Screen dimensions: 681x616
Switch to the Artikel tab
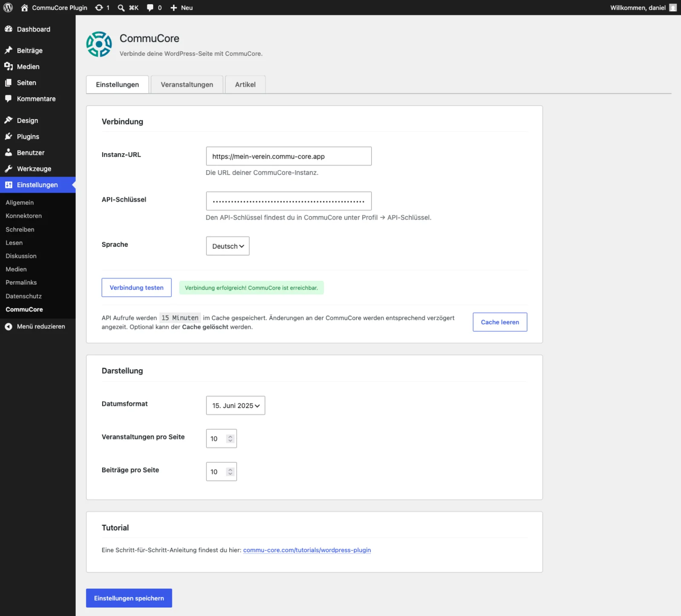point(245,84)
